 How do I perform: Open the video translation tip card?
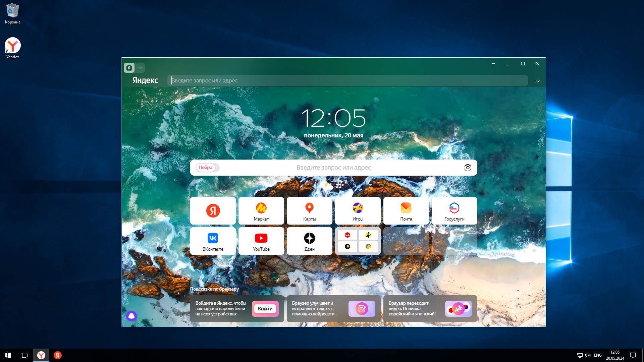430,309
